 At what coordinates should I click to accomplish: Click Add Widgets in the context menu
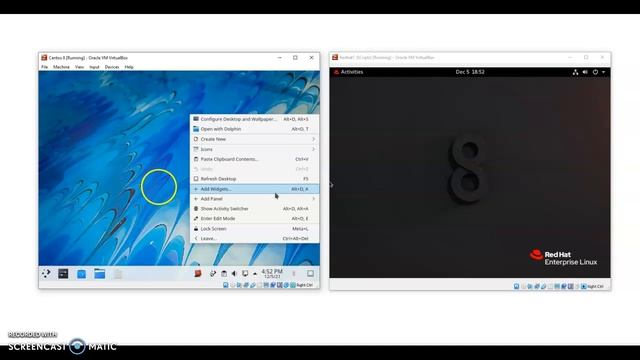254,189
